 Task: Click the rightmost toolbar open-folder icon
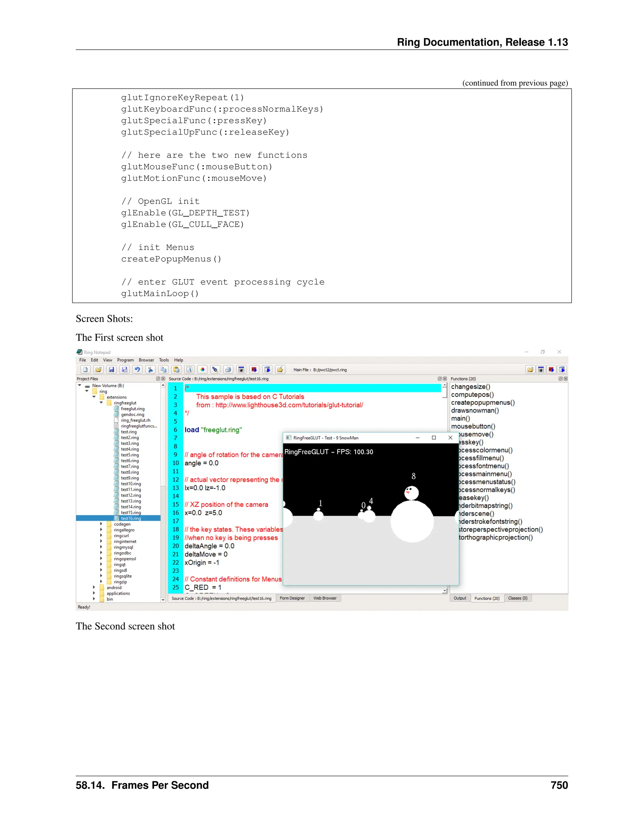point(530,369)
